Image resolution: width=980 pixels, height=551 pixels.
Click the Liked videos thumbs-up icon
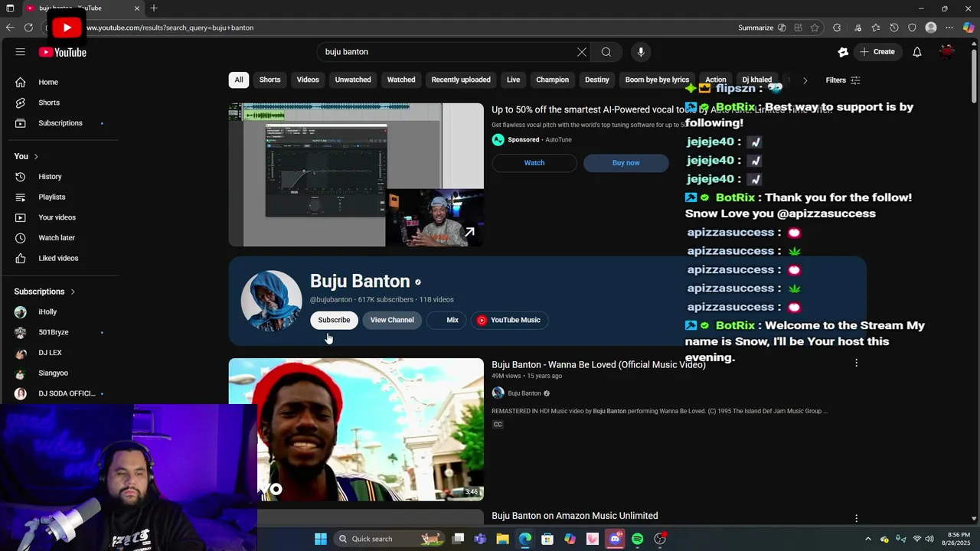(21, 258)
